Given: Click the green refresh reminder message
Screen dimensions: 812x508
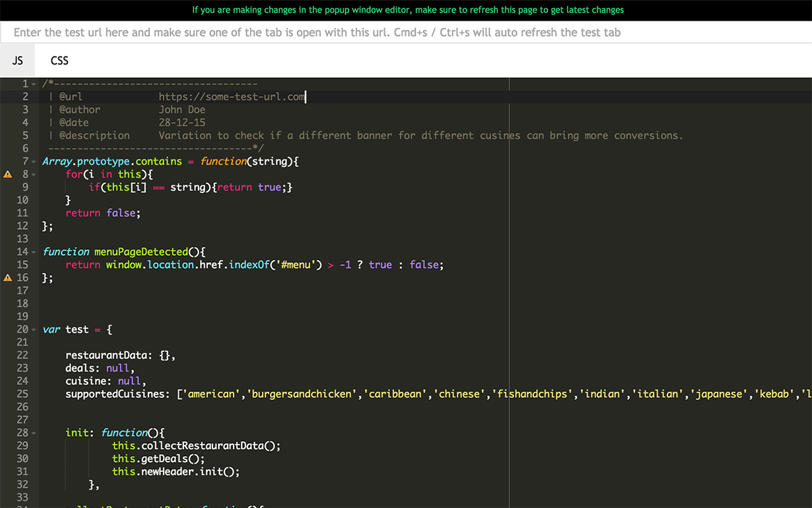Looking at the screenshot, I should click(406, 10).
